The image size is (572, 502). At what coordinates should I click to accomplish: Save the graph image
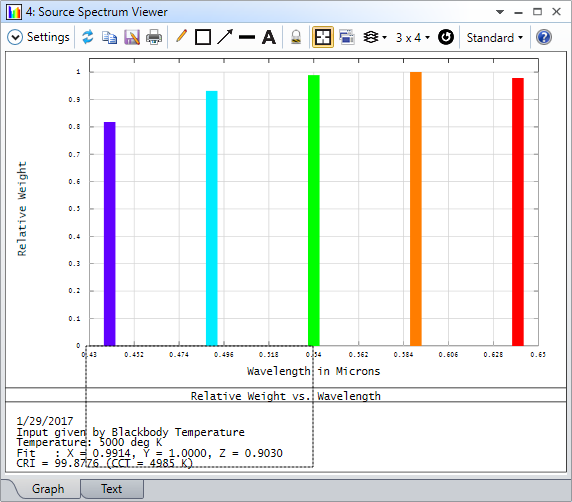[132, 37]
